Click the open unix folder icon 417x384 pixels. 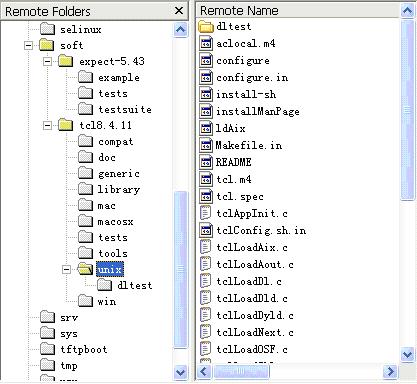(x=86, y=269)
